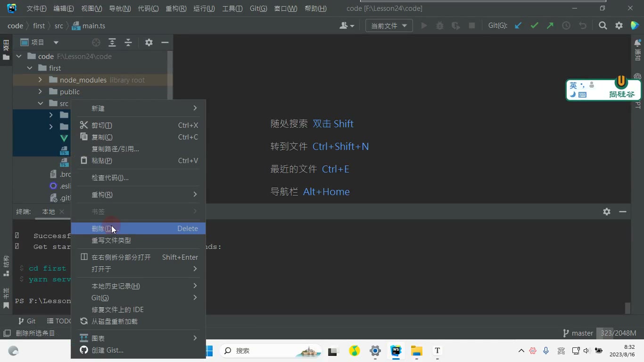Open project panel gear options
Viewport: 644px width, 362px height.
coord(149,42)
